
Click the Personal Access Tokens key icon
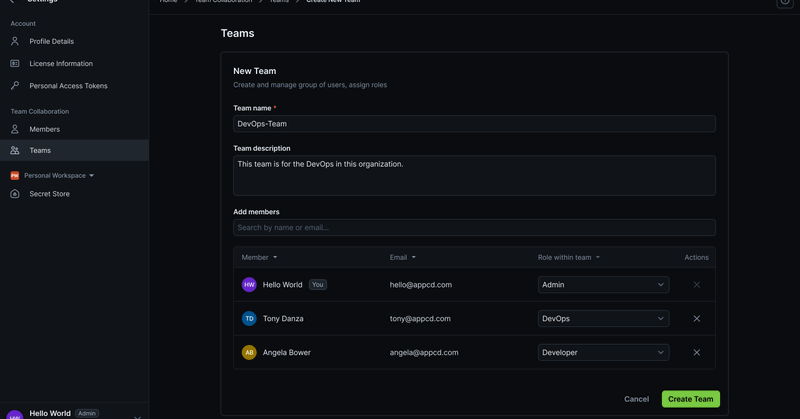tap(15, 86)
